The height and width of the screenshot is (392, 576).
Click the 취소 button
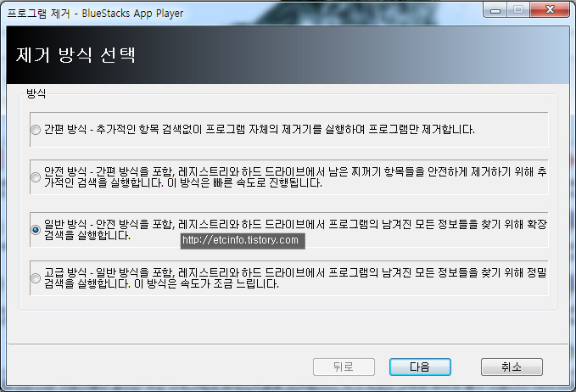coord(512,367)
